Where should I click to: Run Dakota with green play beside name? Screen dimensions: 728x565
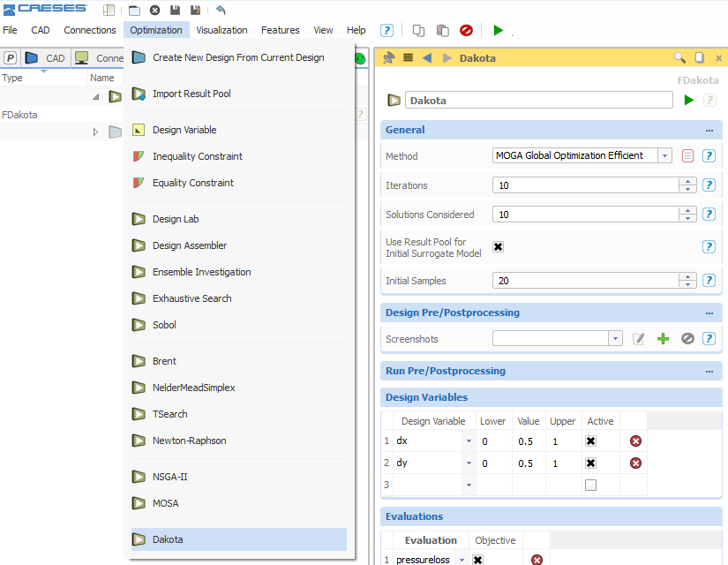click(x=689, y=100)
